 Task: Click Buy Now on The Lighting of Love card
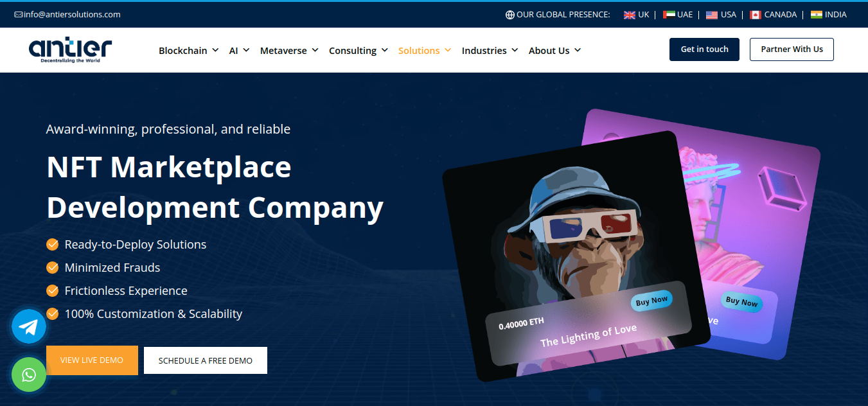(651, 301)
